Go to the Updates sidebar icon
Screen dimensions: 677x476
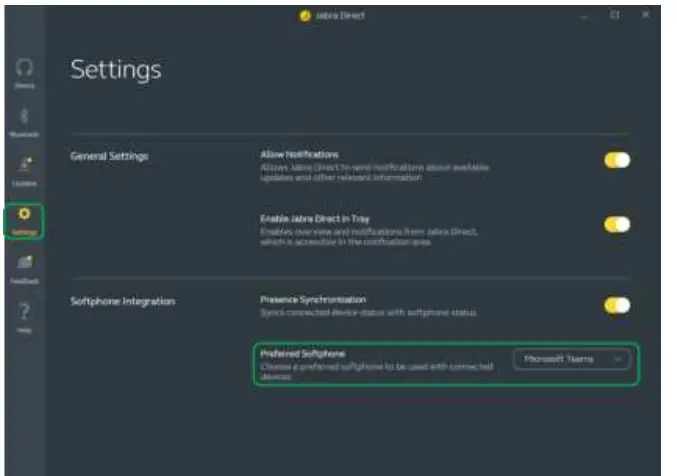pyautogui.click(x=25, y=165)
